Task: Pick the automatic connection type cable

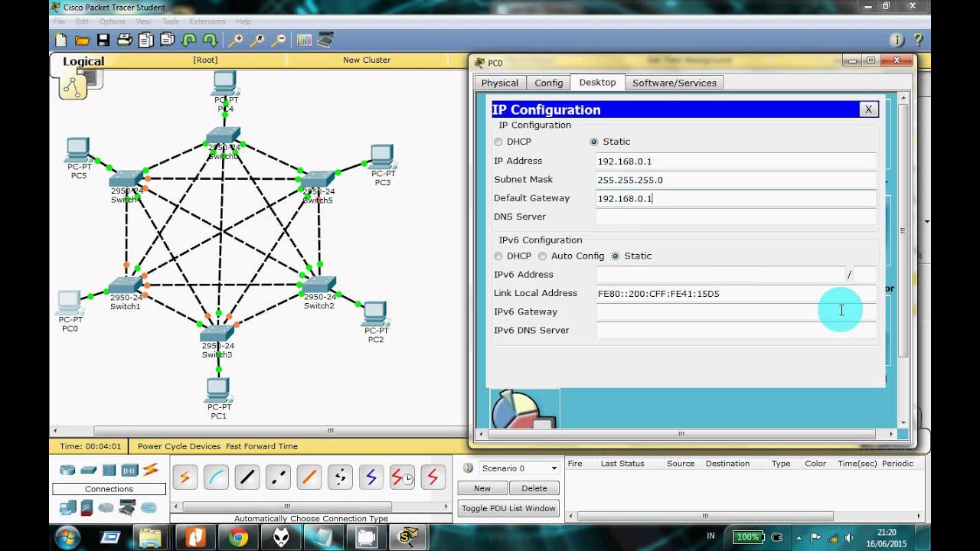Action: click(x=185, y=478)
